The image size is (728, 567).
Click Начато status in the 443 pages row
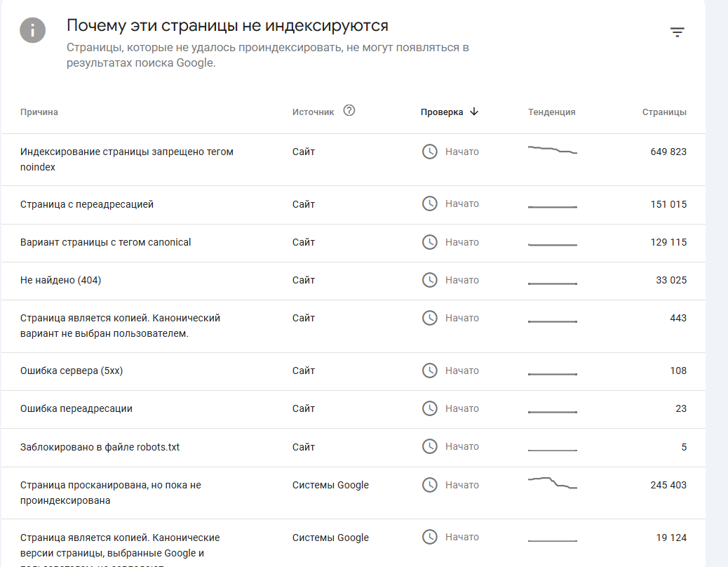(461, 318)
